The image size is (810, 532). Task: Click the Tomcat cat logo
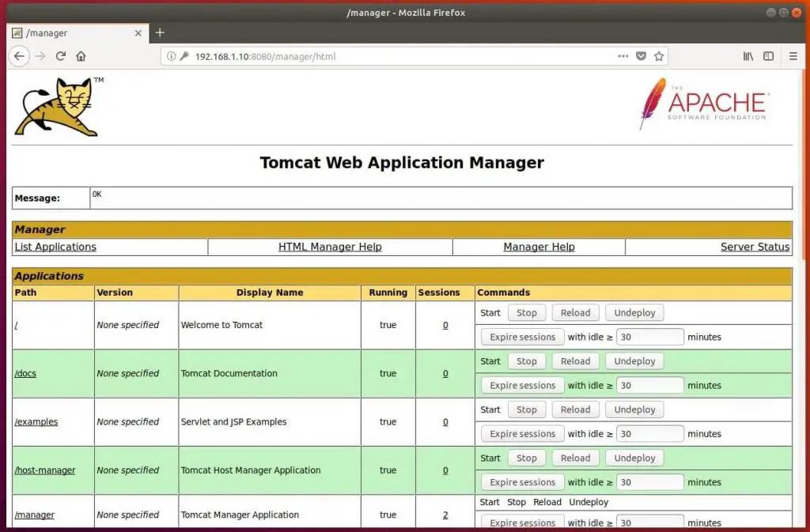59,107
